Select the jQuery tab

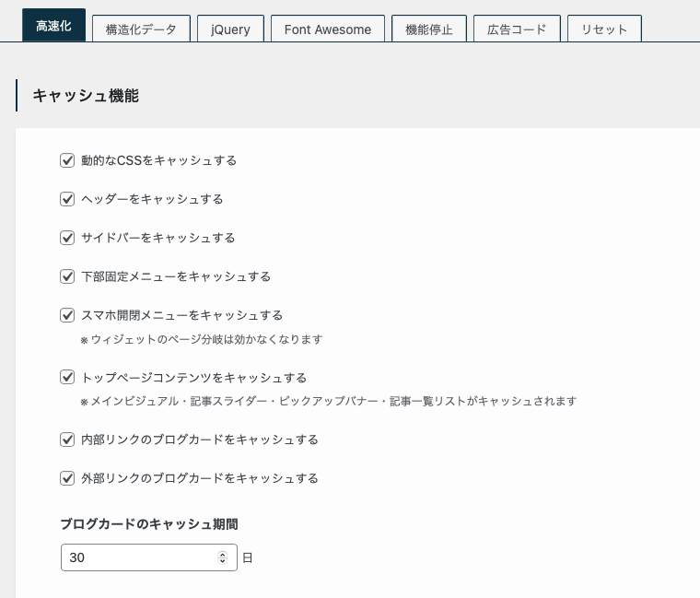pyautogui.click(x=230, y=29)
